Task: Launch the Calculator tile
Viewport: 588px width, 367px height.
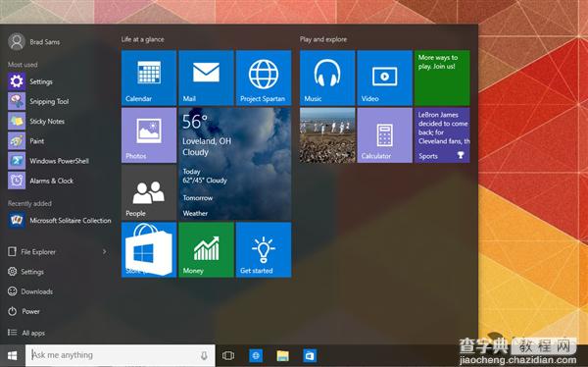Action: click(x=385, y=135)
